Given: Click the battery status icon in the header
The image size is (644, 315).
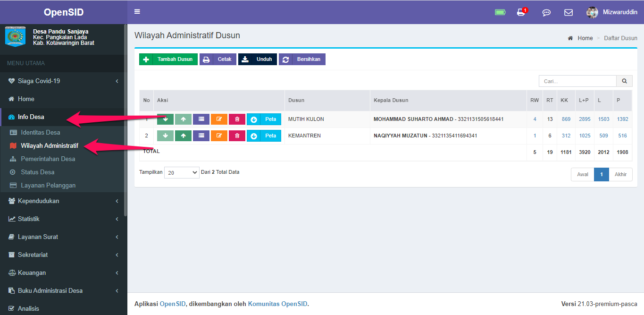Looking at the screenshot, I should (500, 11).
